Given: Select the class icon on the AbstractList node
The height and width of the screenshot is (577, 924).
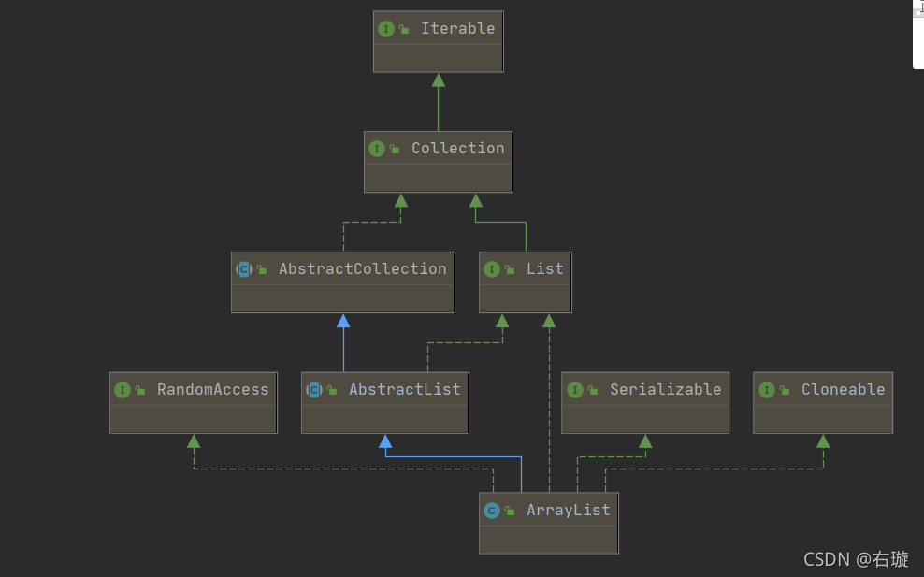Looking at the screenshot, I should (x=313, y=389).
